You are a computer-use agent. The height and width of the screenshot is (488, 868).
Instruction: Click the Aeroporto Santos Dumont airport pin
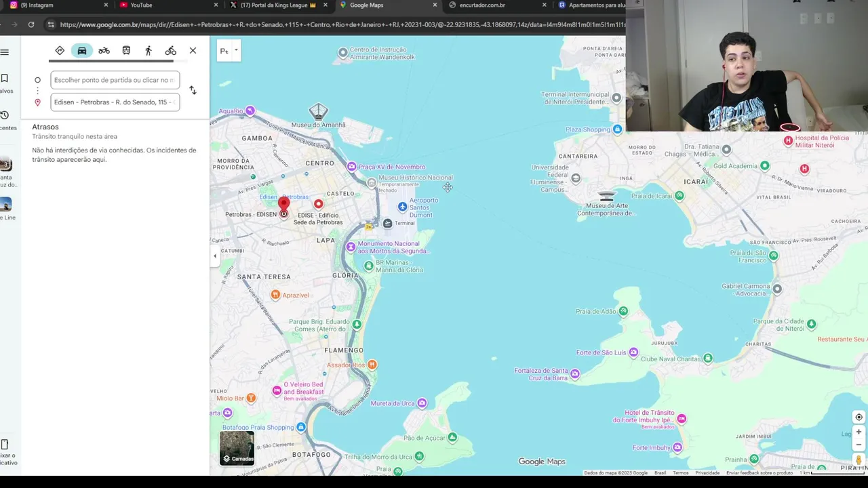(x=403, y=206)
